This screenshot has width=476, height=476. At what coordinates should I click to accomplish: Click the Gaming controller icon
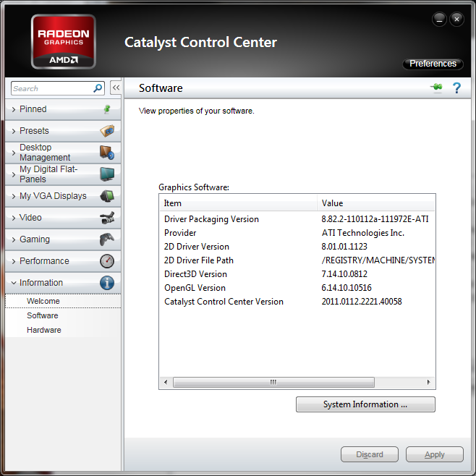click(x=107, y=239)
